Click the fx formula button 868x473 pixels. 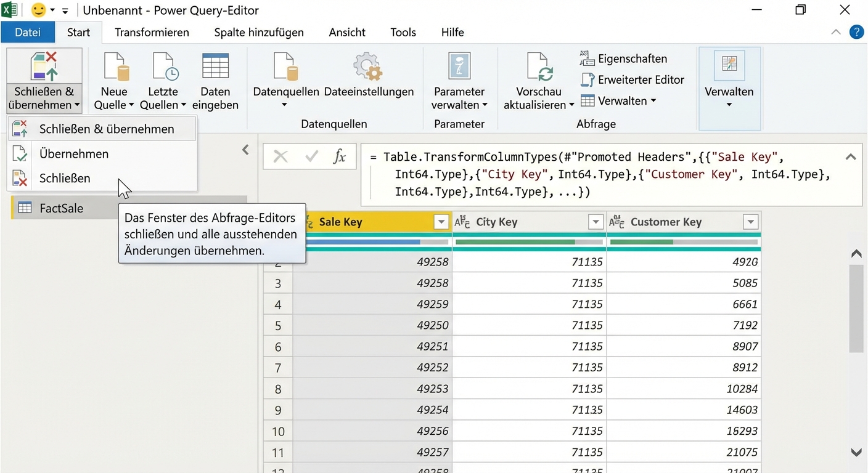339,156
